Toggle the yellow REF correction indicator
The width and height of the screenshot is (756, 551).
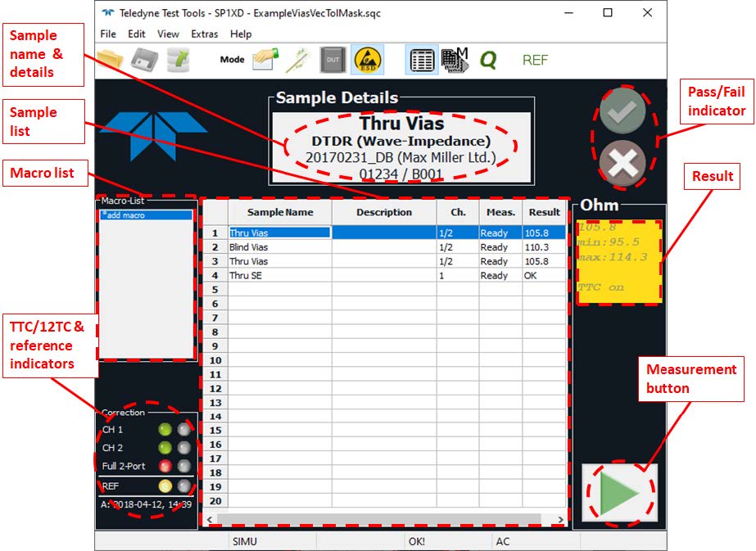coord(165,486)
